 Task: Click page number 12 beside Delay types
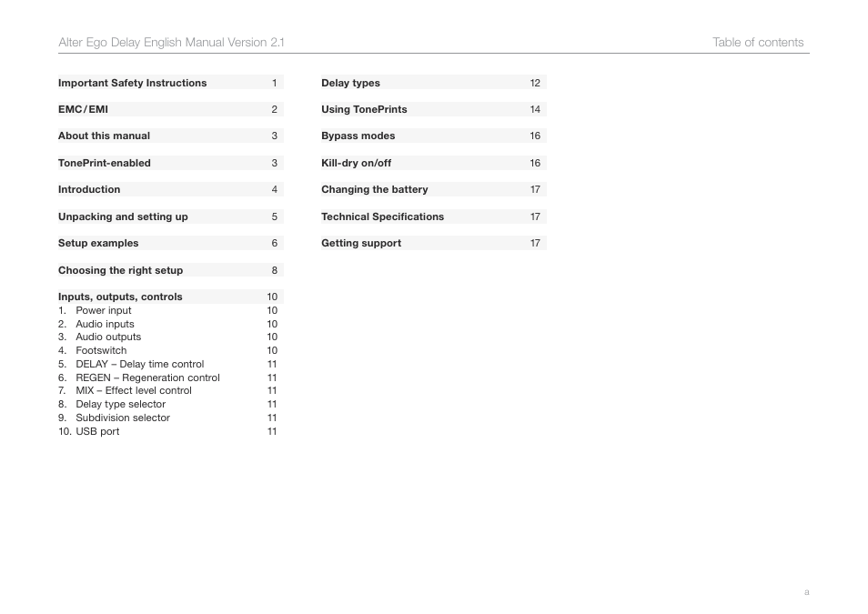[535, 83]
